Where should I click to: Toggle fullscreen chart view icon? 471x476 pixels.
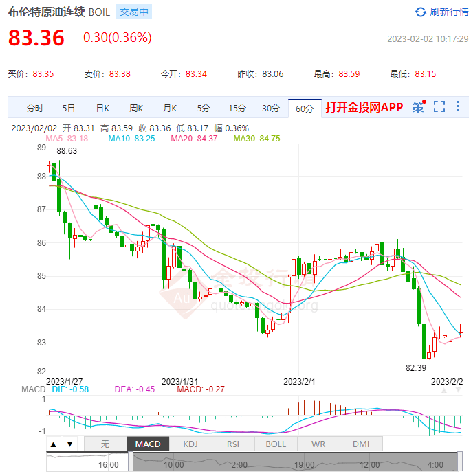(x=439, y=107)
